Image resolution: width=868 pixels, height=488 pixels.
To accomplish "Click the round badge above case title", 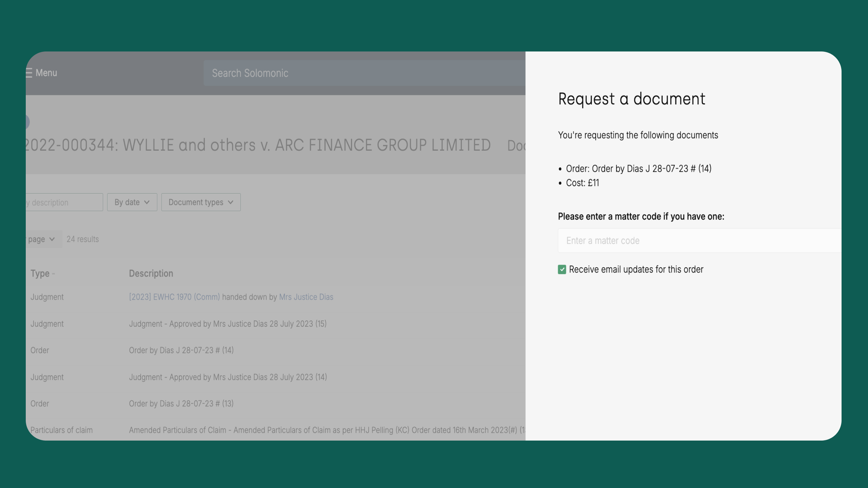I will tap(27, 122).
